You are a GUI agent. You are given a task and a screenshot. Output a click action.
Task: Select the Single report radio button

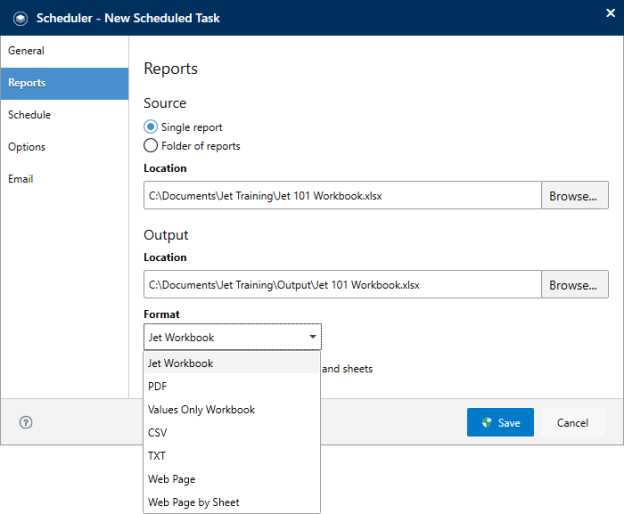(x=150, y=127)
